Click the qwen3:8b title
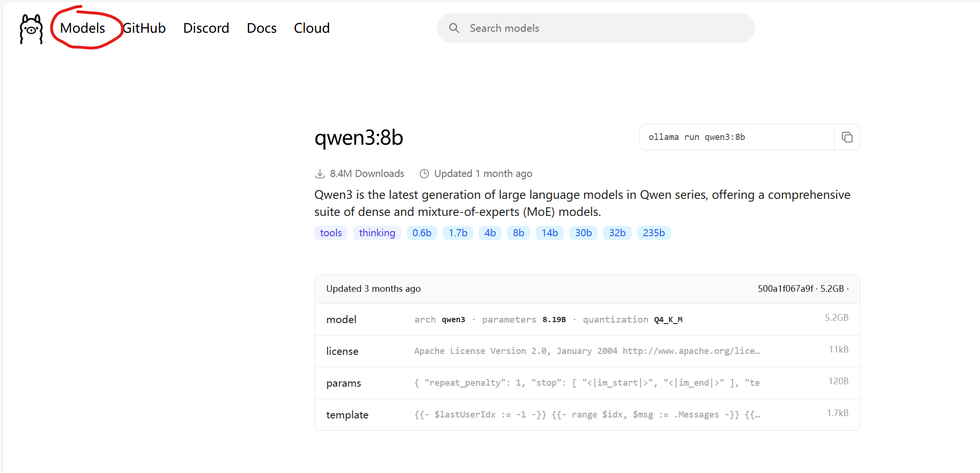The height and width of the screenshot is (473, 980). click(x=359, y=138)
